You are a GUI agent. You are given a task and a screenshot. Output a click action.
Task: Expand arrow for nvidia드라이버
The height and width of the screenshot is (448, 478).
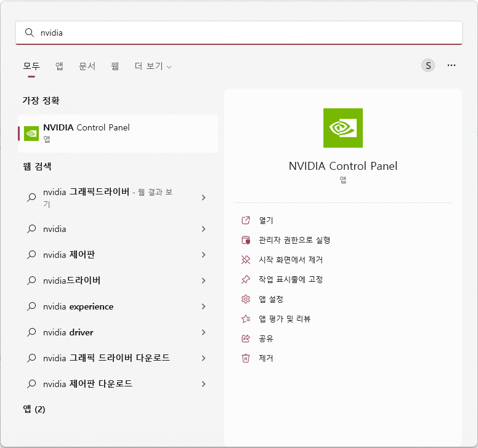point(204,281)
